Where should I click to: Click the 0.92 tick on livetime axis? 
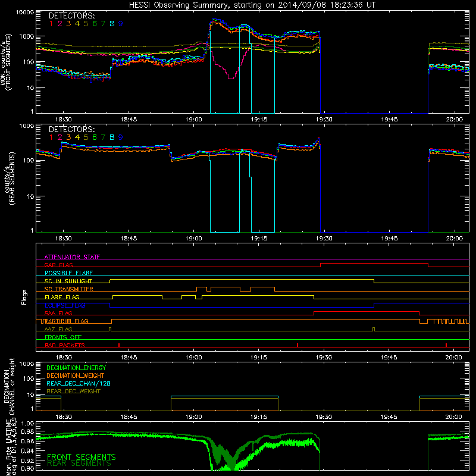coord(27,461)
